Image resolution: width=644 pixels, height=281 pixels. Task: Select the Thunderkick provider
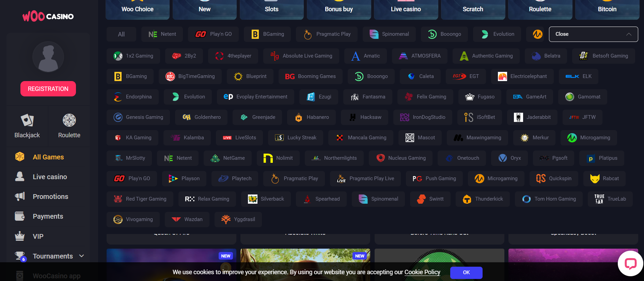coord(483,199)
